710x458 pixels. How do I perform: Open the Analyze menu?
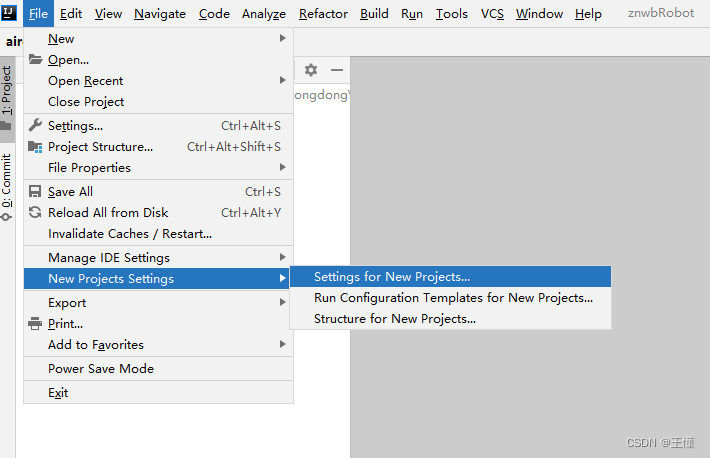point(264,14)
